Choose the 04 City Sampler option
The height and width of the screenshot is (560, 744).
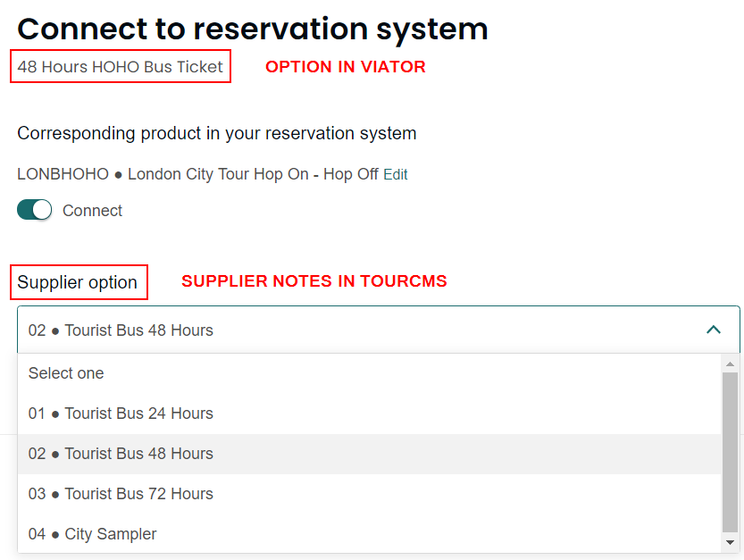pos(93,534)
